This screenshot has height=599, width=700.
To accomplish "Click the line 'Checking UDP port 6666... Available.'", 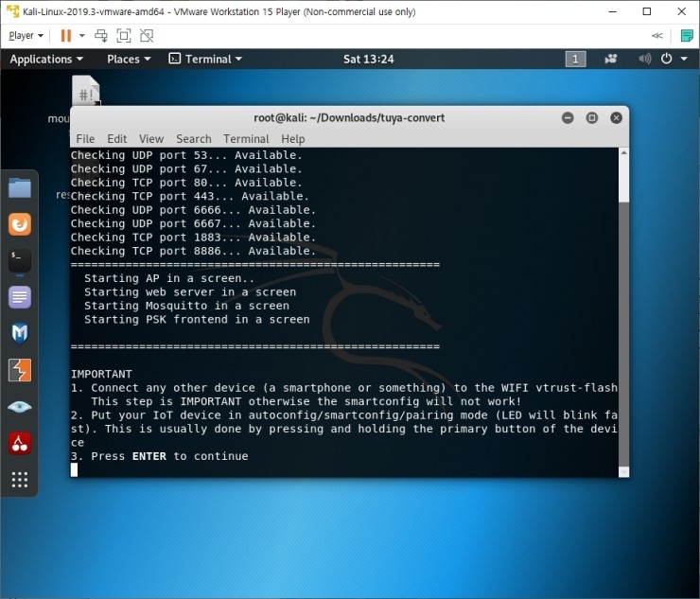I will click(x=193, y=210).
